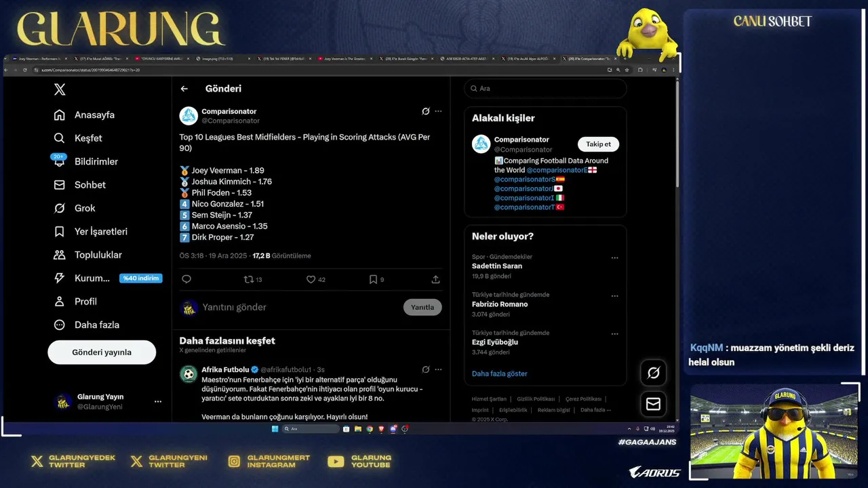Click the reply icon under the post
868x488 pixels.
click(186, 279)
